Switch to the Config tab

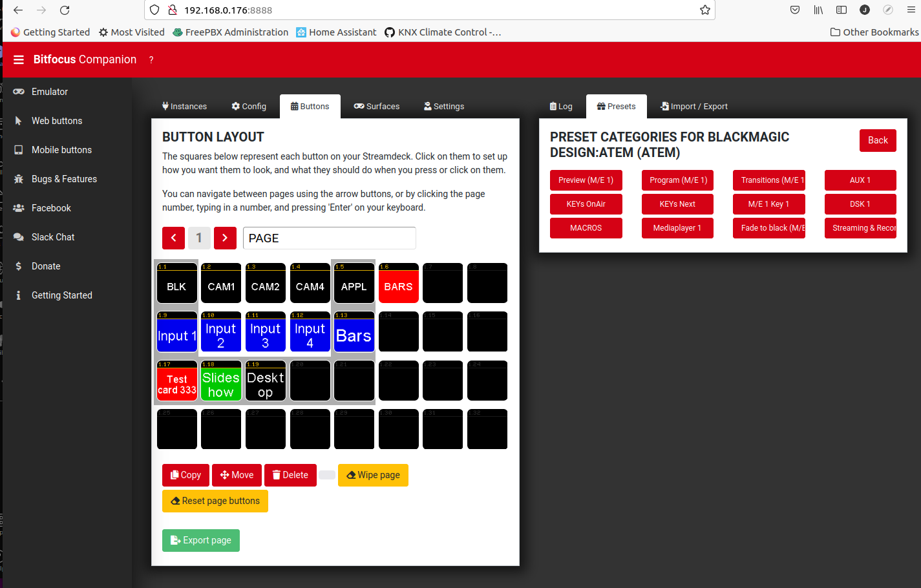click(249, 107)
